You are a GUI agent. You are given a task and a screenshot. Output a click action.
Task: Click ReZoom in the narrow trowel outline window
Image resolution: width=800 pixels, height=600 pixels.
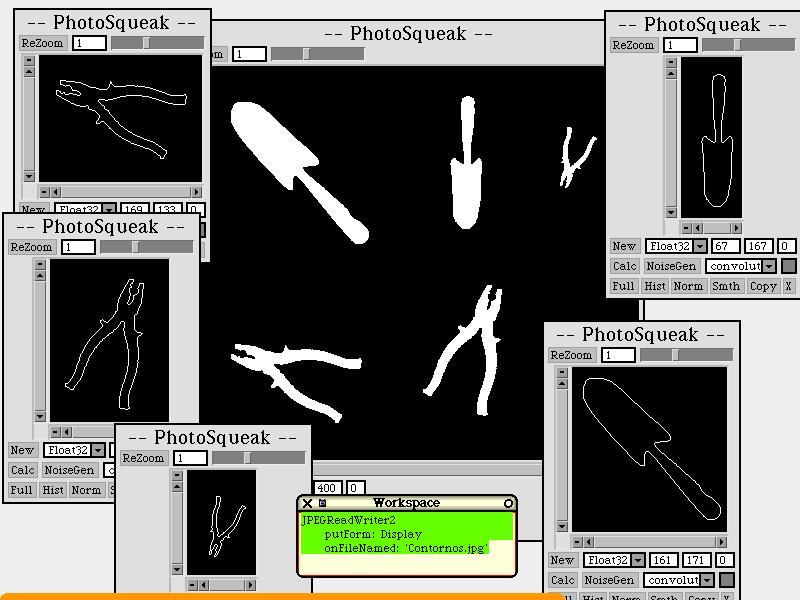pyautogui.click(x=633, y=45)
